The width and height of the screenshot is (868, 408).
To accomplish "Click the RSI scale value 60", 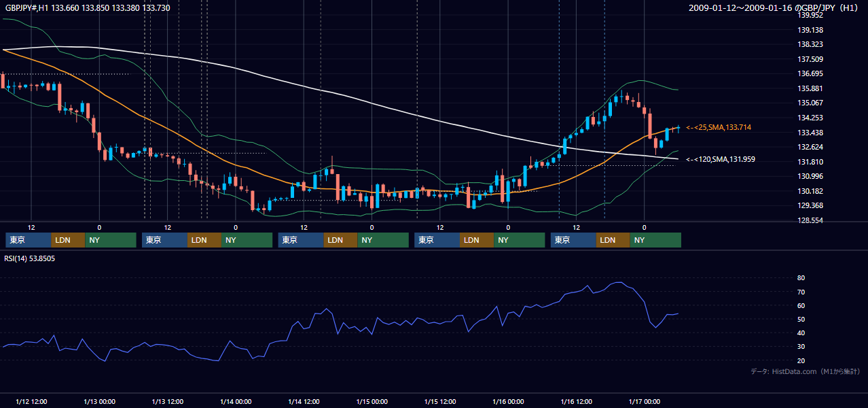I will click(801, 305).
